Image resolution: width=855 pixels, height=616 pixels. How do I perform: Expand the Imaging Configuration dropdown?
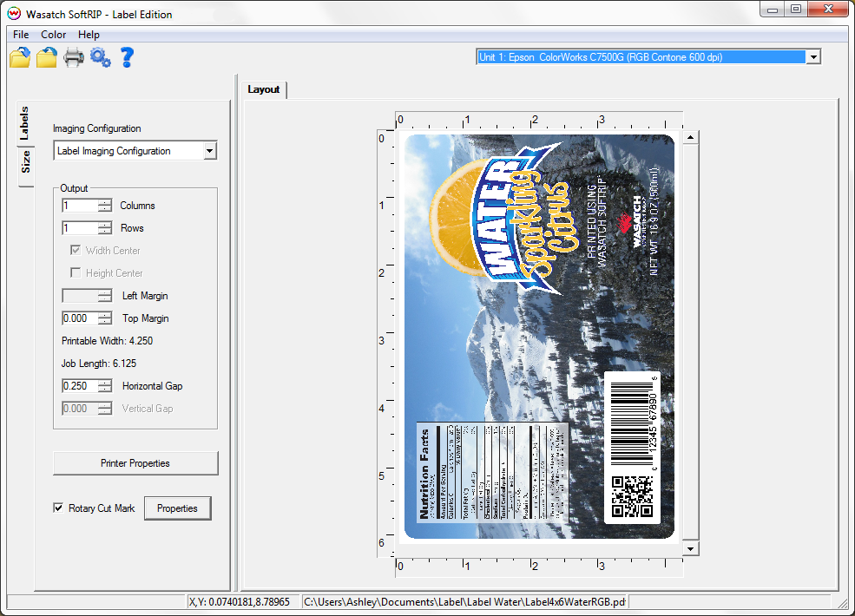(210, 151)
